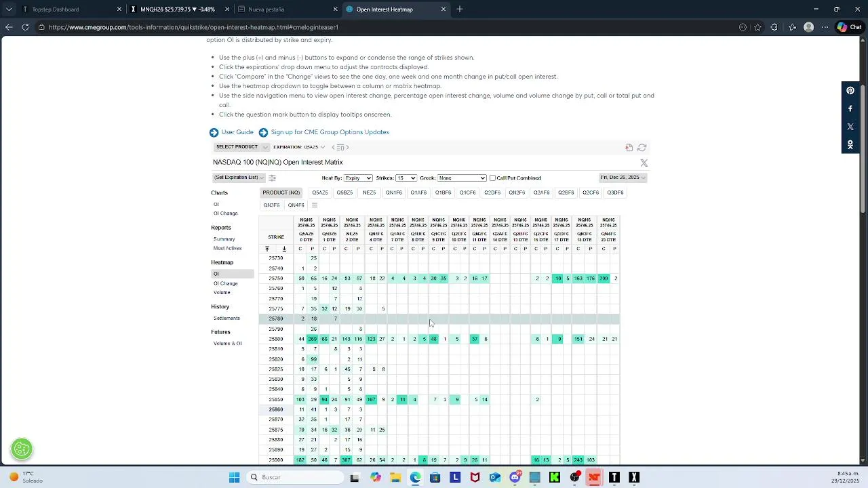868x488 pixels.
Task: Select Volume under Heatmap sidebar
Action: click(x=222, y=292)
